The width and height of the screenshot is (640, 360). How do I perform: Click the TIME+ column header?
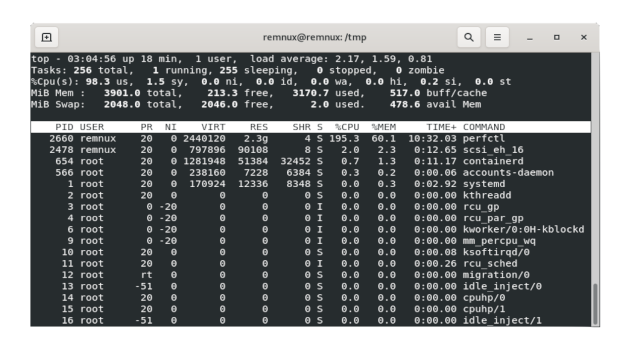coord(441,127)
